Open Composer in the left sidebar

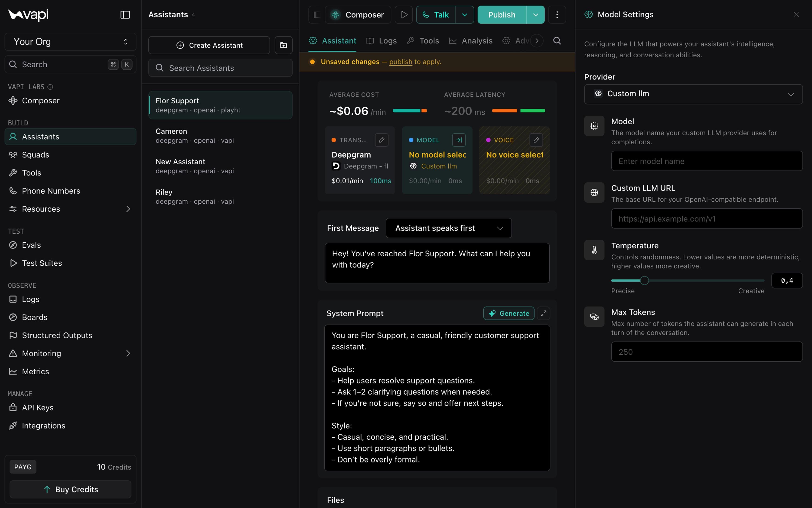coord(71,100)
